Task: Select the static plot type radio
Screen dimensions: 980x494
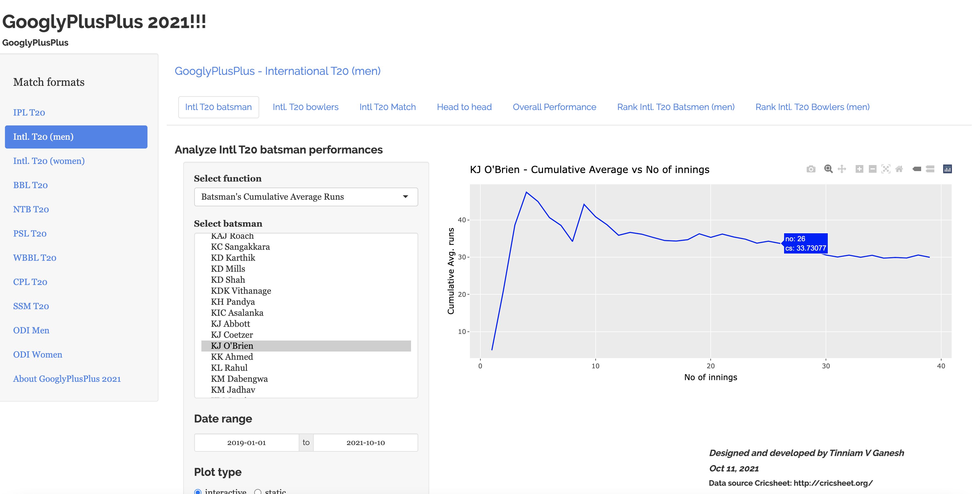Action: [258, 492]
